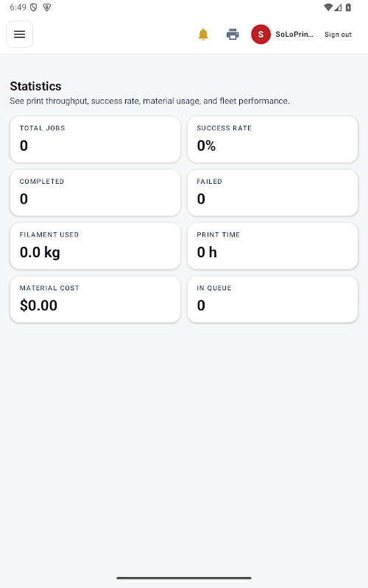
Task: Tap the red S profile avatar
Action: pos(261,35)
